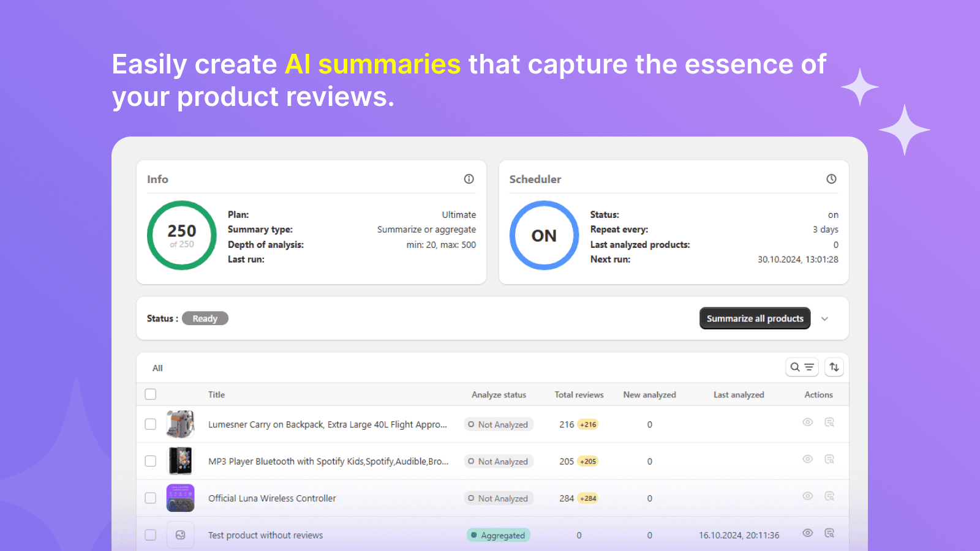980x551 pixels.
Task: Click the Info card information icon
Action: (x=469, y=179)
